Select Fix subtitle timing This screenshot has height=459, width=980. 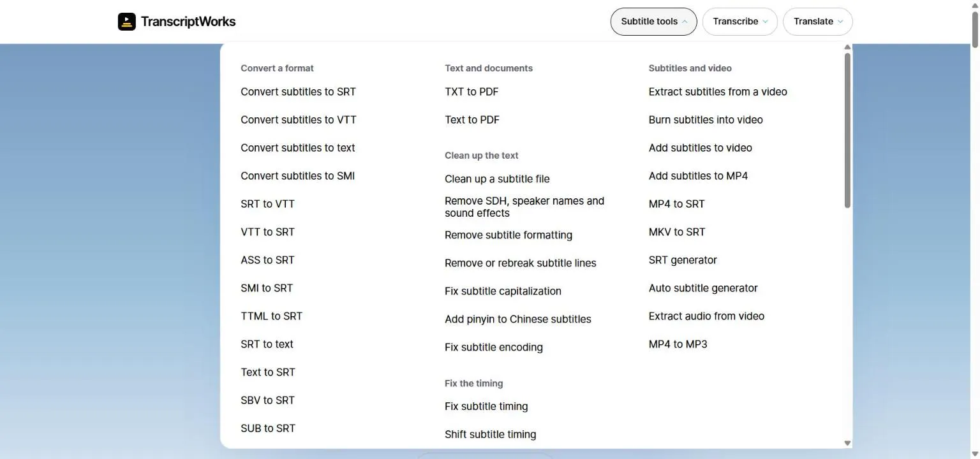(486, 407)
